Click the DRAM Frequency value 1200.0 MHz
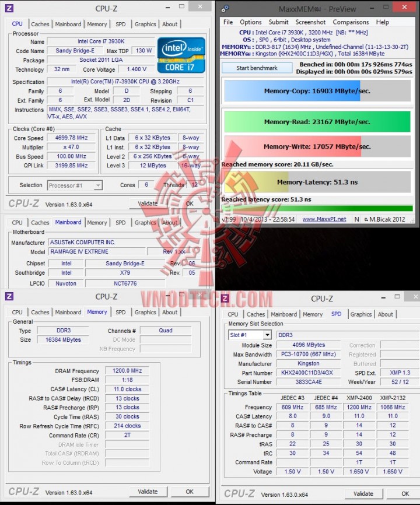420x505 pixels. click(x=127, y=371)
